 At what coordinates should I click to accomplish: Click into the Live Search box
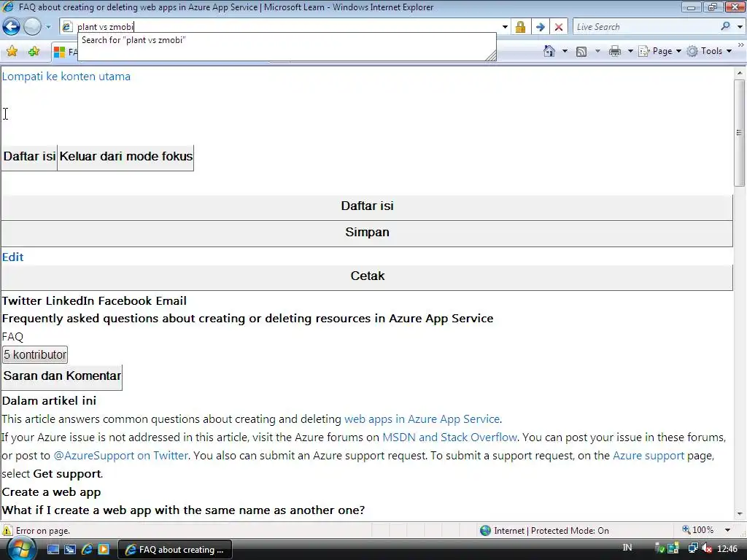[x=646, y=27]
